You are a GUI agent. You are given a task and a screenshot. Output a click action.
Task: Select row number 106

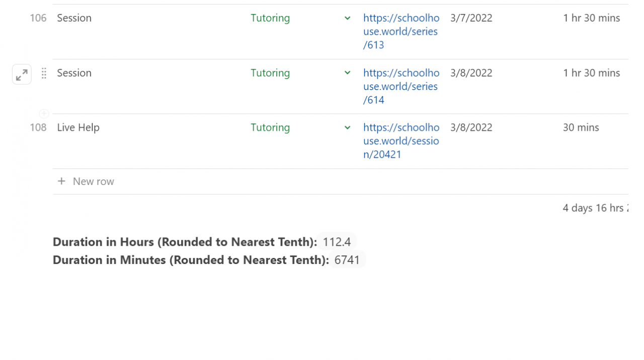pos(38,18)
